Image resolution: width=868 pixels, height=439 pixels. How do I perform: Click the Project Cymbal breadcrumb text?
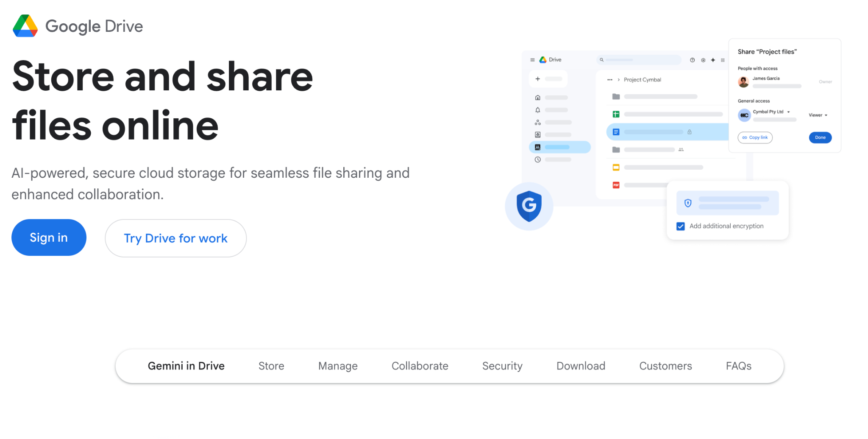coord(643,80)
